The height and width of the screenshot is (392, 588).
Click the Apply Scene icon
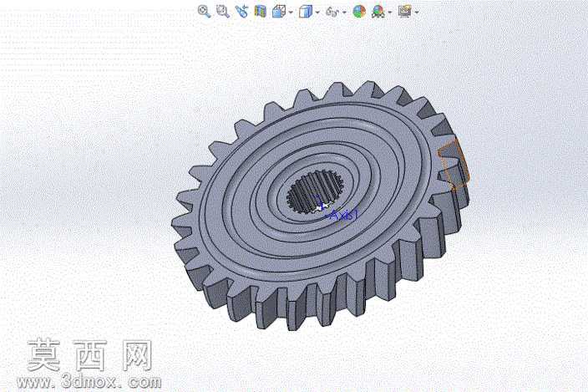[378, 12]
